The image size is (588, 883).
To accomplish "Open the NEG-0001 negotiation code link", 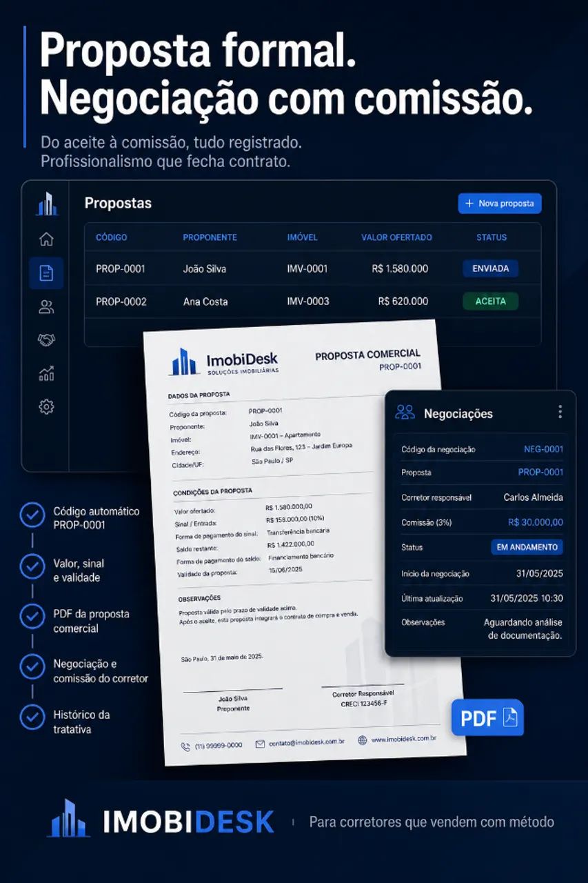I will tap(543, 449).
